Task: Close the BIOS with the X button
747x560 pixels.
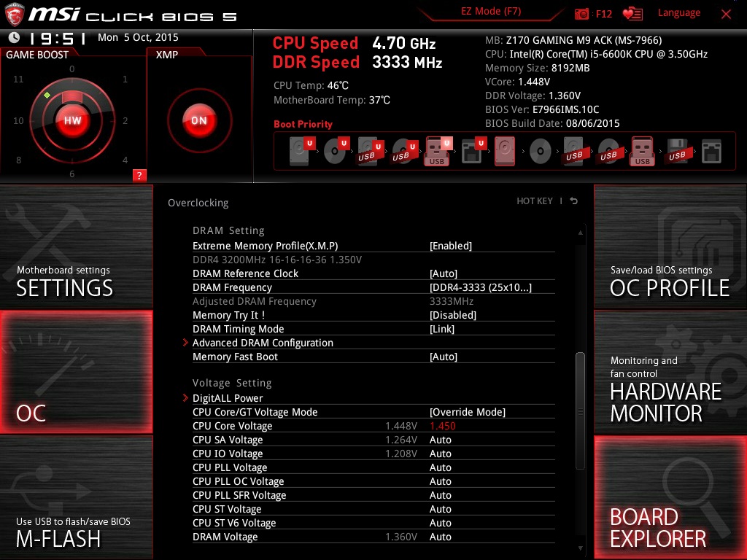Action: 726,15
